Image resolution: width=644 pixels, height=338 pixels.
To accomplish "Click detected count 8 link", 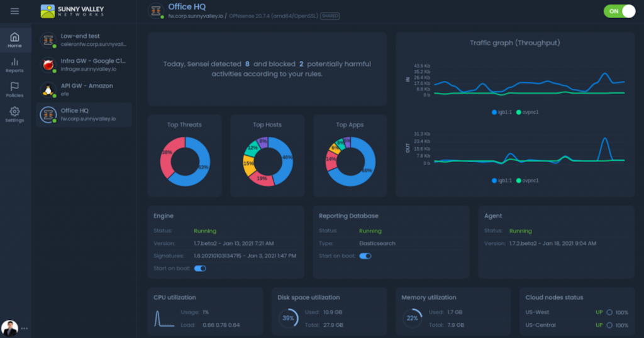I will 247,64.
